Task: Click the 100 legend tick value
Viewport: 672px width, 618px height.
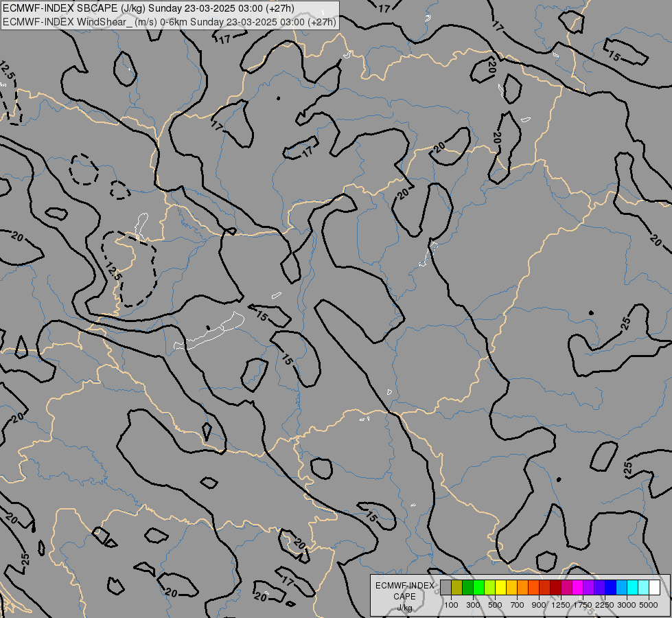Action: coord(451,605)
